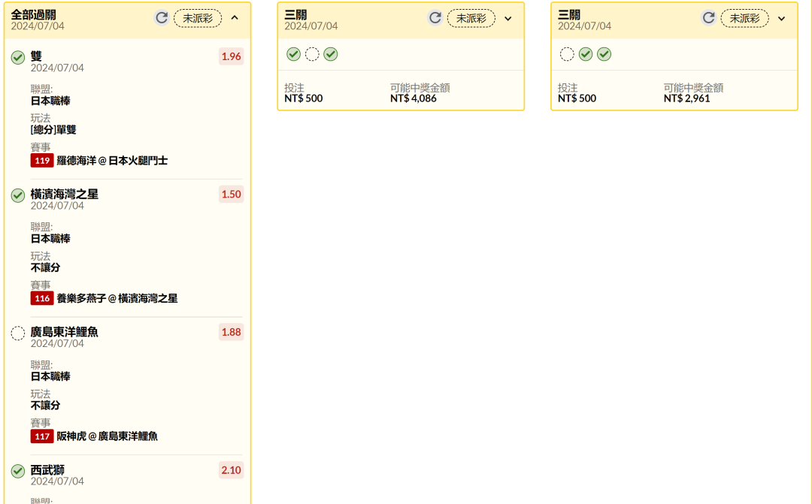Click possible payout NT$ 4,086
The height and width of the screenshot is (504, 812).
[x=414, y=98]
